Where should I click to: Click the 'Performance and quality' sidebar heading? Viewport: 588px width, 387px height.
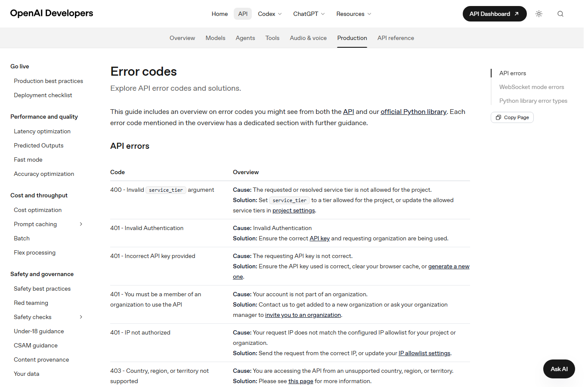[x=44, y=117]
